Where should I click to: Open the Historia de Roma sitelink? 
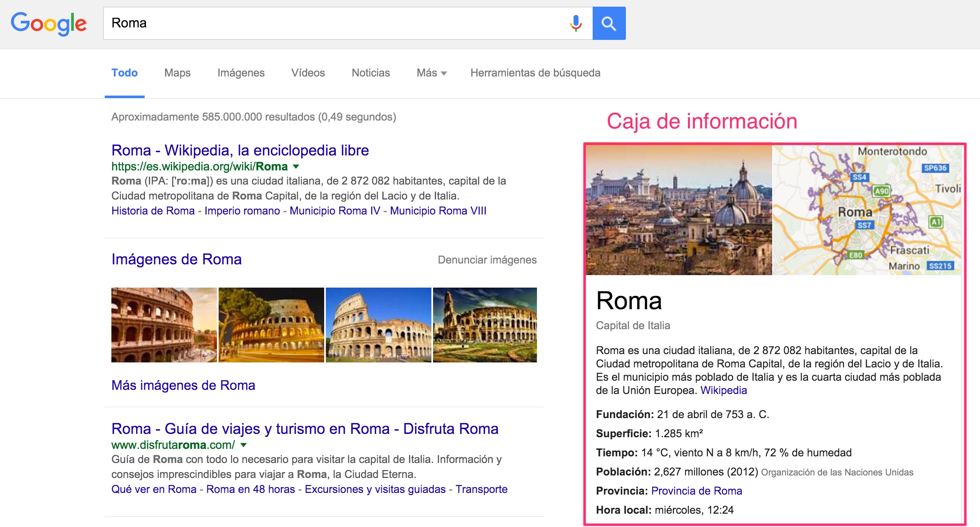pyautogui.click(x=153, y=211)
